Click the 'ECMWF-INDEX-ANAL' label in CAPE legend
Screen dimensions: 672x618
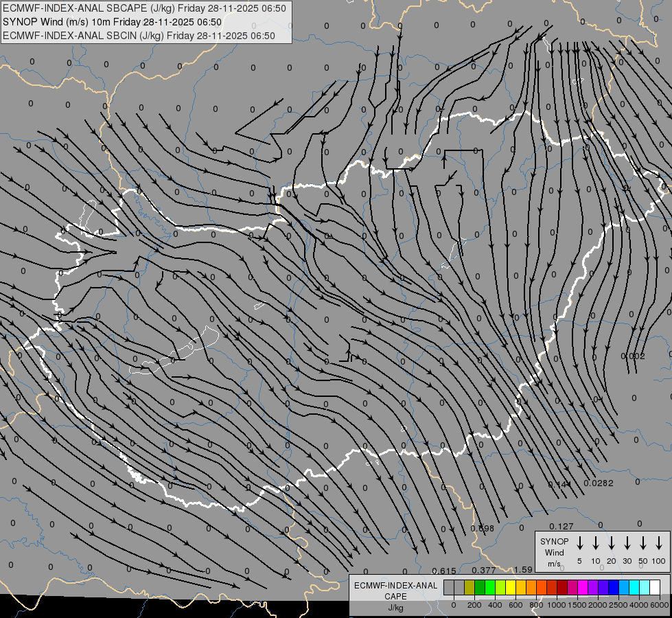(x=395, y=586)
